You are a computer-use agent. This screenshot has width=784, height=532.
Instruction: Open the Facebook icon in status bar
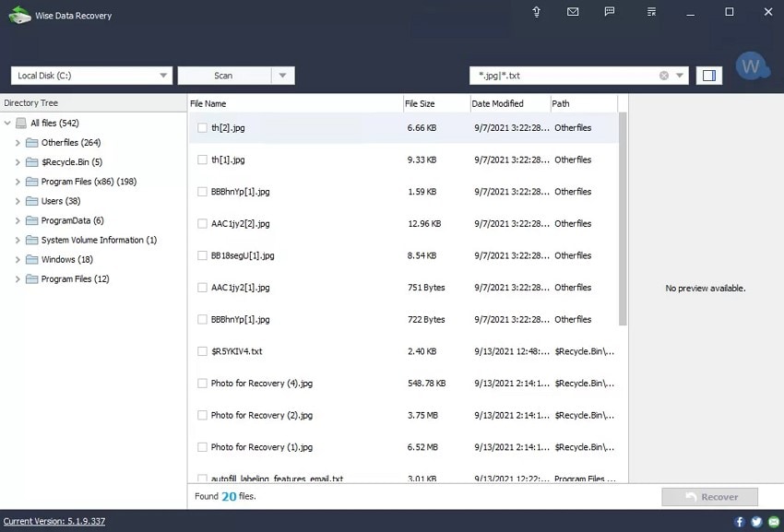pyautogui.click(x=740, y=522)
